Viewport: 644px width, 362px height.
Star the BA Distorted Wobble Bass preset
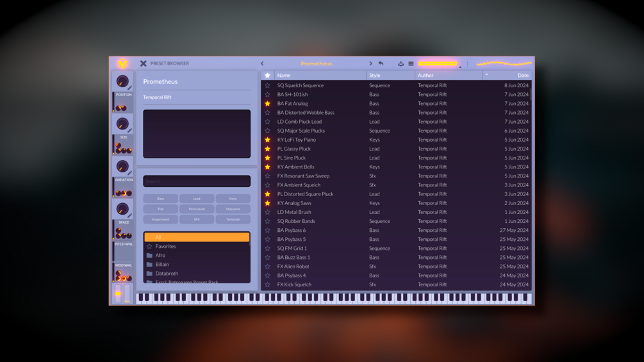[x=267, y=113]
